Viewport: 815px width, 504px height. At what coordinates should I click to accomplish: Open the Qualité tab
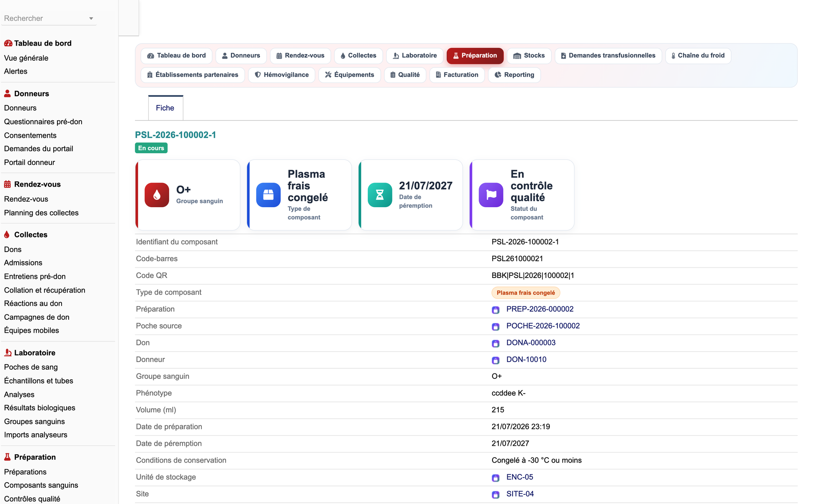[x=405, y=75]
